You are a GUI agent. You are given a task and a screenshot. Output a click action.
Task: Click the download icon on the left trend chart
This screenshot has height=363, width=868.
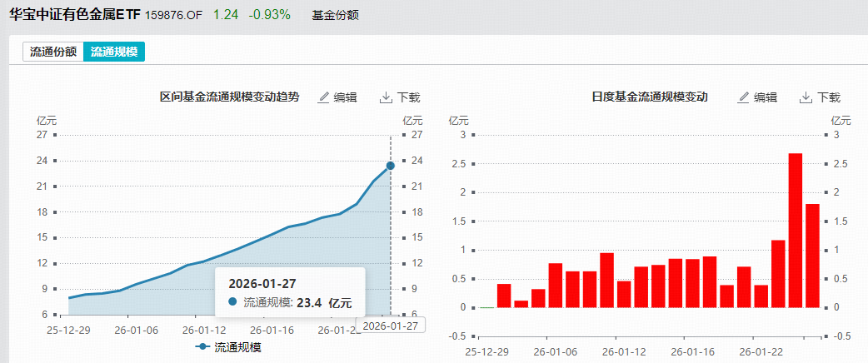386,97
